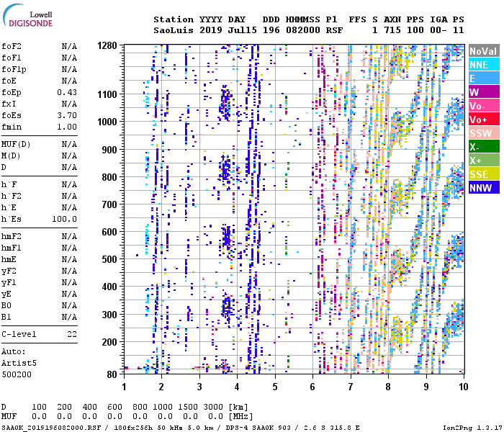Click the MUF(D) parameter label
Screen dimensions: 504x432
click(16, 144)
